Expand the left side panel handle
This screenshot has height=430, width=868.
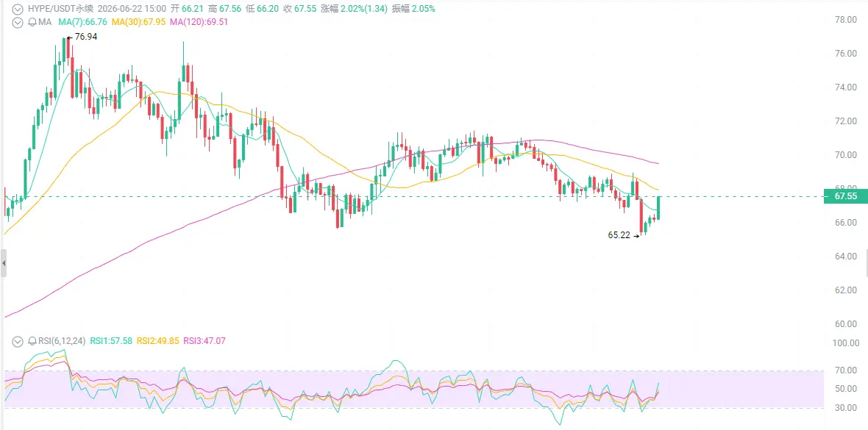coord(4,263)
